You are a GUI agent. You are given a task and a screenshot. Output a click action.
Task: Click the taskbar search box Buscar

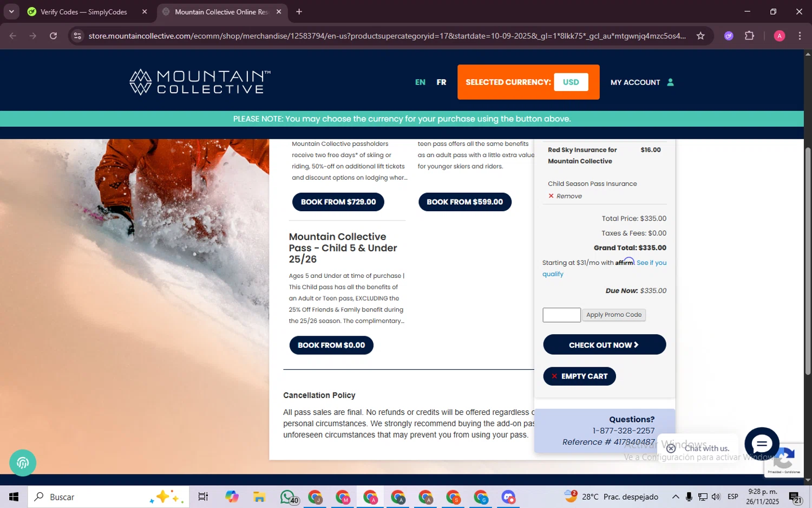(x=109, y=497)
